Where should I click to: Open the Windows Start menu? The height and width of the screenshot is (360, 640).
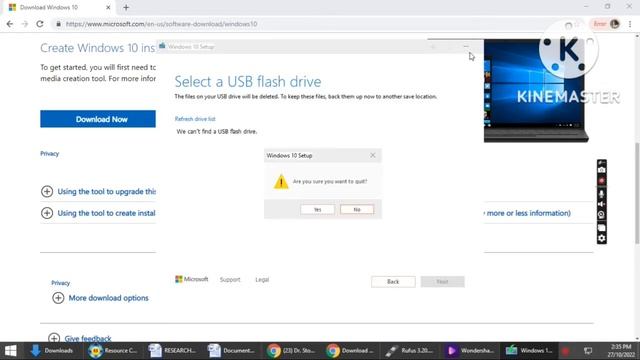click(10, 351)
